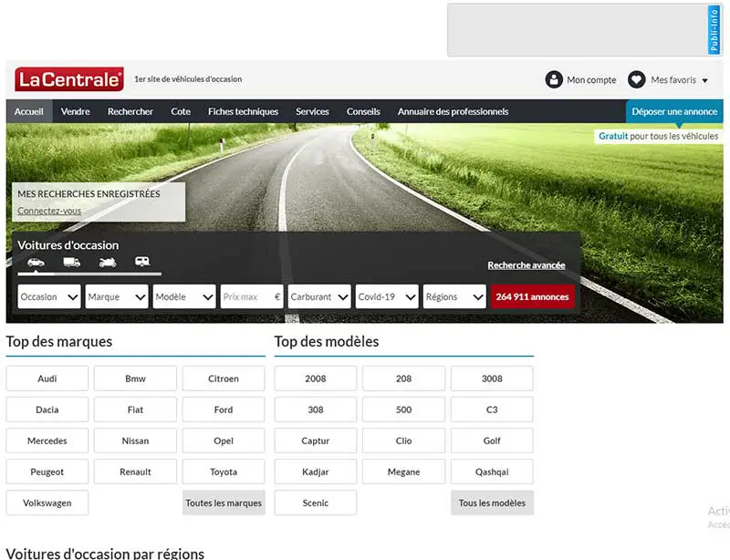The image size is (730, 560).
Task: Choose the Peugeot brand button
Action: click(47, 472)
